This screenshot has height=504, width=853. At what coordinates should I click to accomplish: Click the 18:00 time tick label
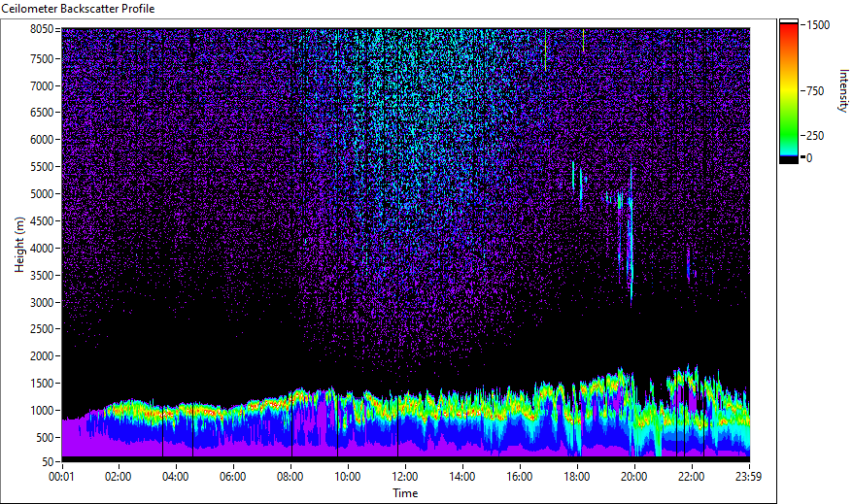pos(577,477)
